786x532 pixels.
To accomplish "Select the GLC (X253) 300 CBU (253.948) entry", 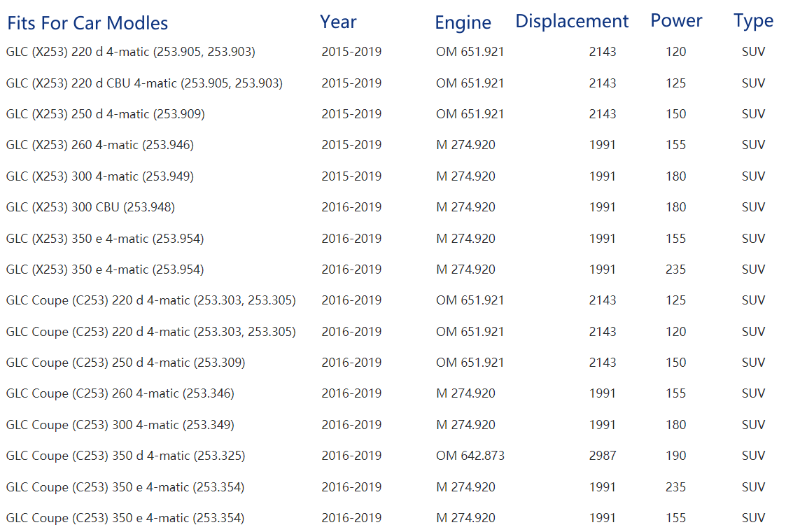I will (x=90, y=207).
